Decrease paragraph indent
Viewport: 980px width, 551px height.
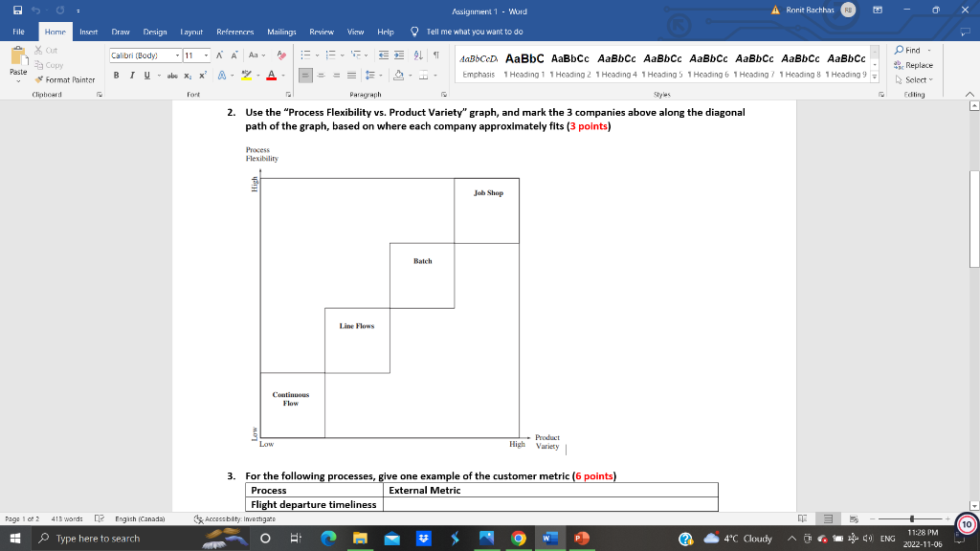pos(384,55)
